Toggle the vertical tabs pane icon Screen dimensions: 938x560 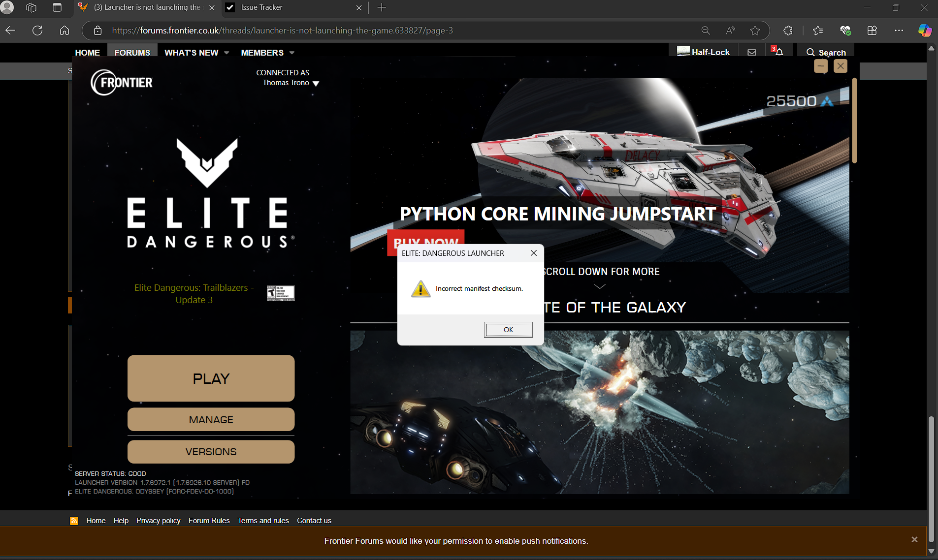pos(57,7)
